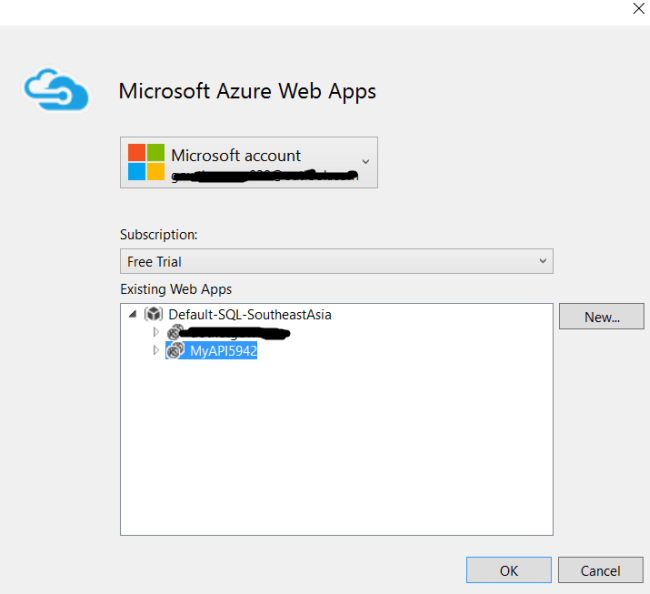650x594 pixels.
Task: Select Default-SQL-SoutheastAsia resource group
Action: point(250,315)
